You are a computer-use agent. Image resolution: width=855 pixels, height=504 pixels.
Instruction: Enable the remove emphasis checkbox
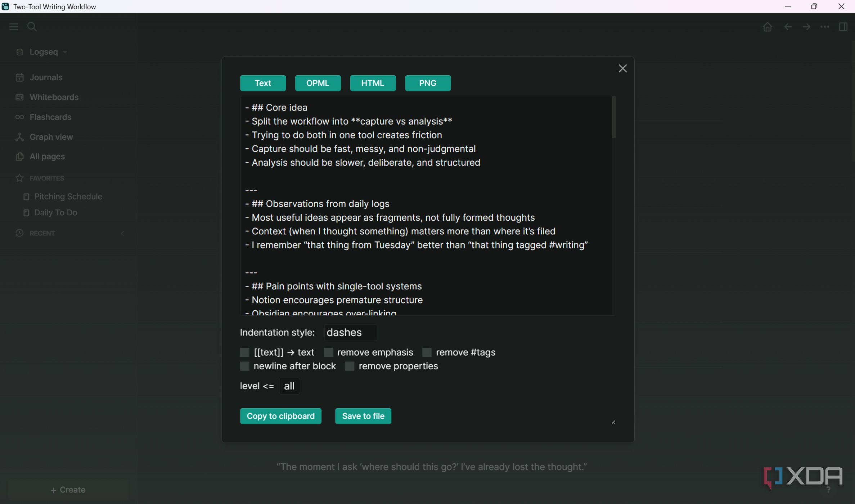pos(328,352)
